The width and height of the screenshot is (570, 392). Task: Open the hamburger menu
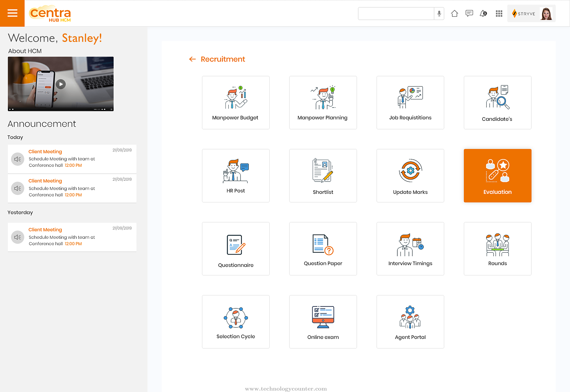tap(12, 13)
